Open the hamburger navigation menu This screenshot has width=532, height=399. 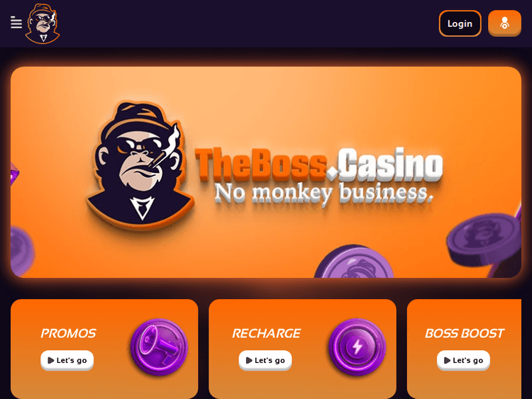pyautogui.click(x=16, y=23)
